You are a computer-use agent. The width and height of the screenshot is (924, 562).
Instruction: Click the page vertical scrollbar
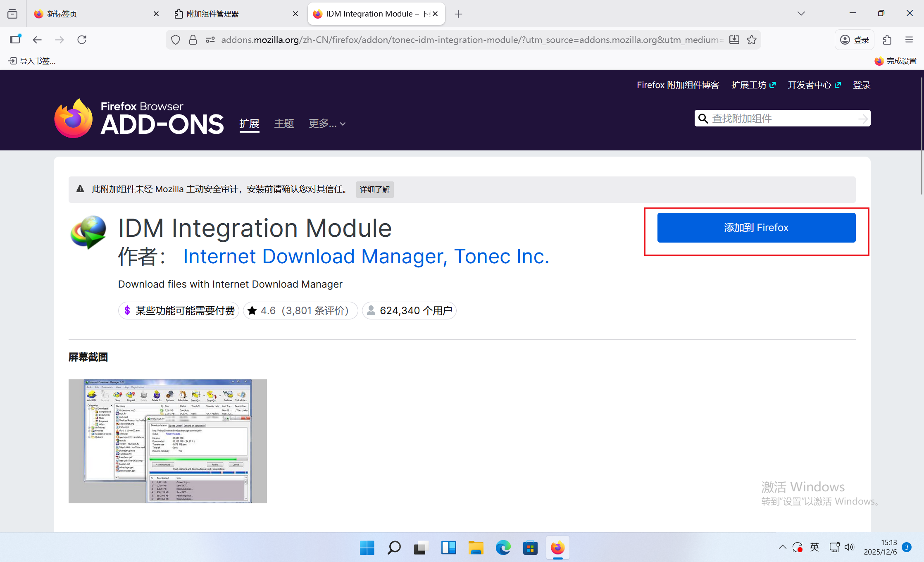coord(921,136)
